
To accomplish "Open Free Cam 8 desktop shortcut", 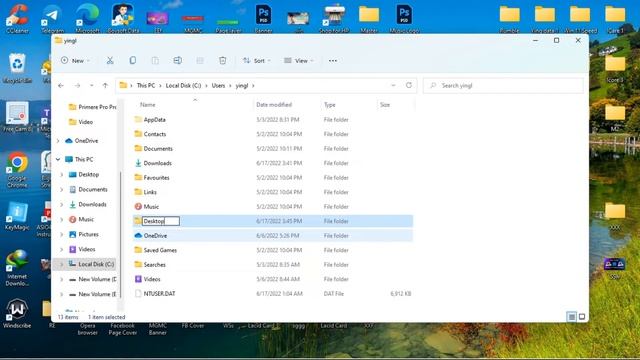I will pos(17,117).
